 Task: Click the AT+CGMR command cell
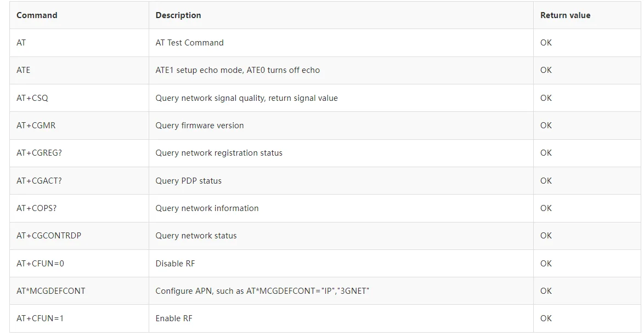point(36,126)
